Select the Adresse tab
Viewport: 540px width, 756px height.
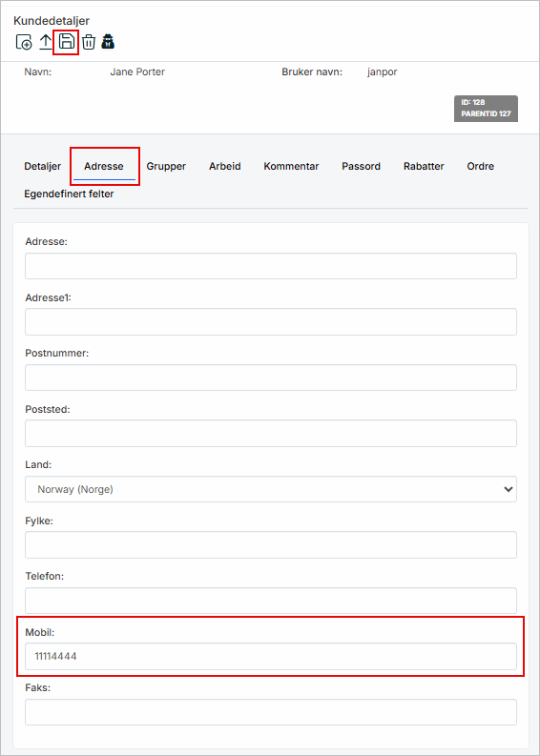pos(104,166)
